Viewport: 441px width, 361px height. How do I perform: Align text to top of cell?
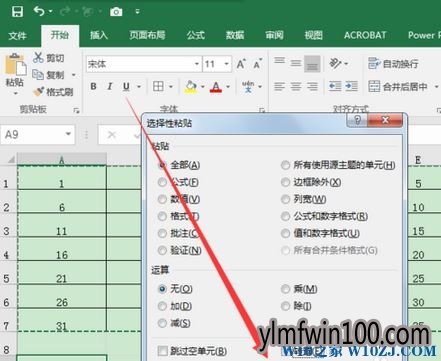coord(279,61)
